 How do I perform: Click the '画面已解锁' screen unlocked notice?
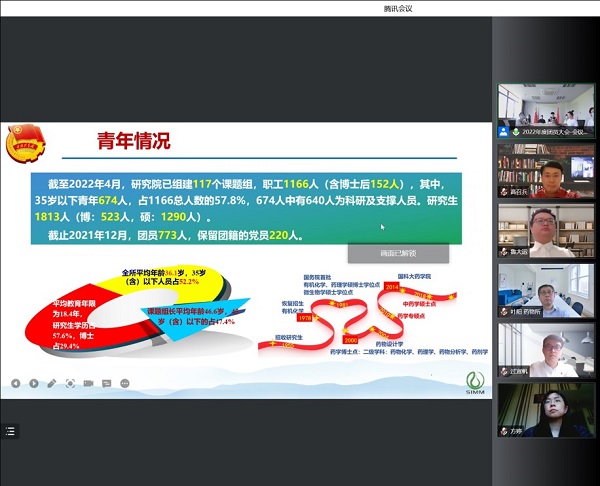coord(398,253)
